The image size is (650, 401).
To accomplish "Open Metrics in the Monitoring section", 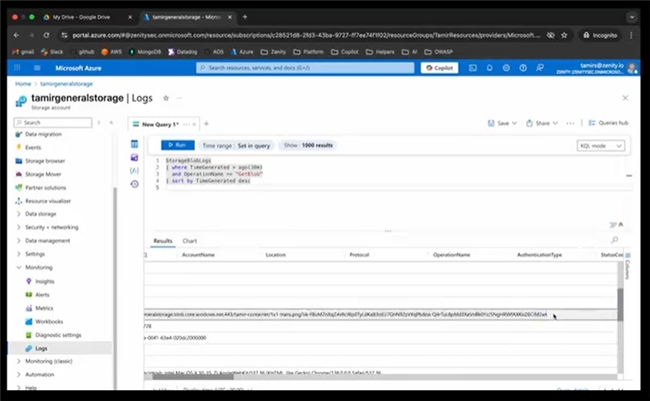I will 44,308.
